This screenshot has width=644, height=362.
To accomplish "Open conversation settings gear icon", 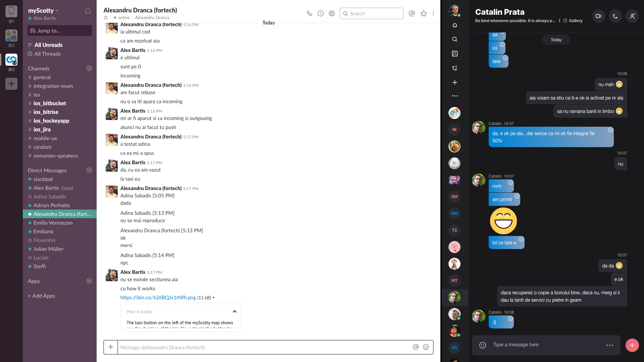I will 332,13.
